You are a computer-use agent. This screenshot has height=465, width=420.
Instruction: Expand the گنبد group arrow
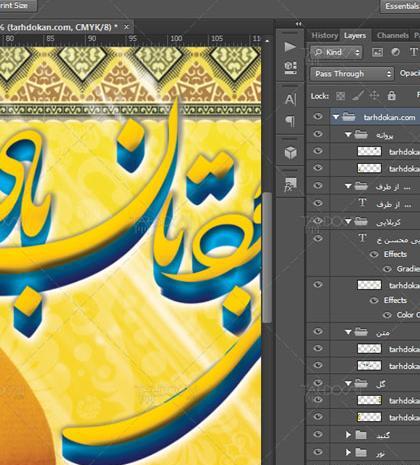pos(348,435)
